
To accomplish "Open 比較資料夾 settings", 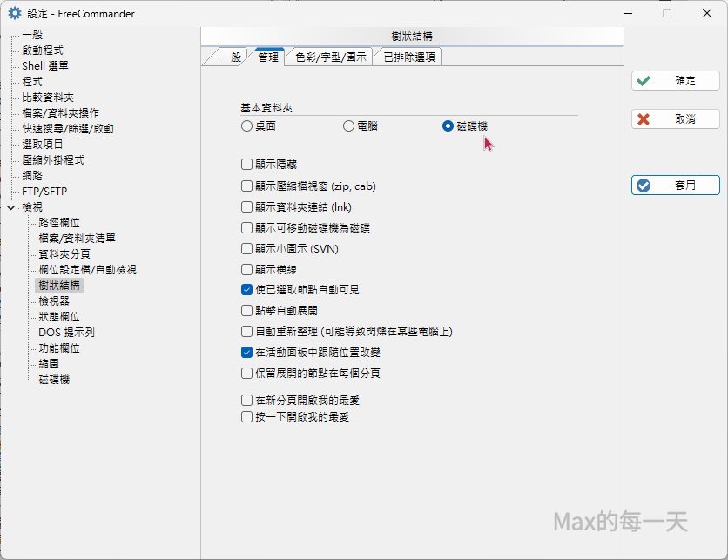I will (x=48, y=98).
